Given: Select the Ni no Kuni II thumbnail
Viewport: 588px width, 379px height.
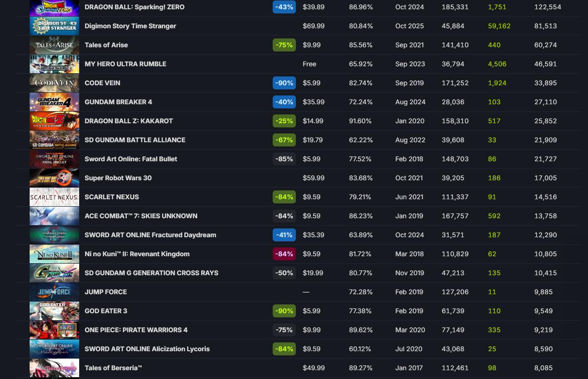Looking at the screenshot, I should pos(54,254).
